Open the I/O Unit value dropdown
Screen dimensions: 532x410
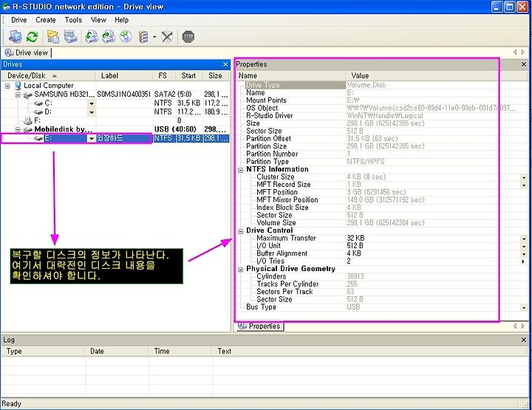point(524,246)
